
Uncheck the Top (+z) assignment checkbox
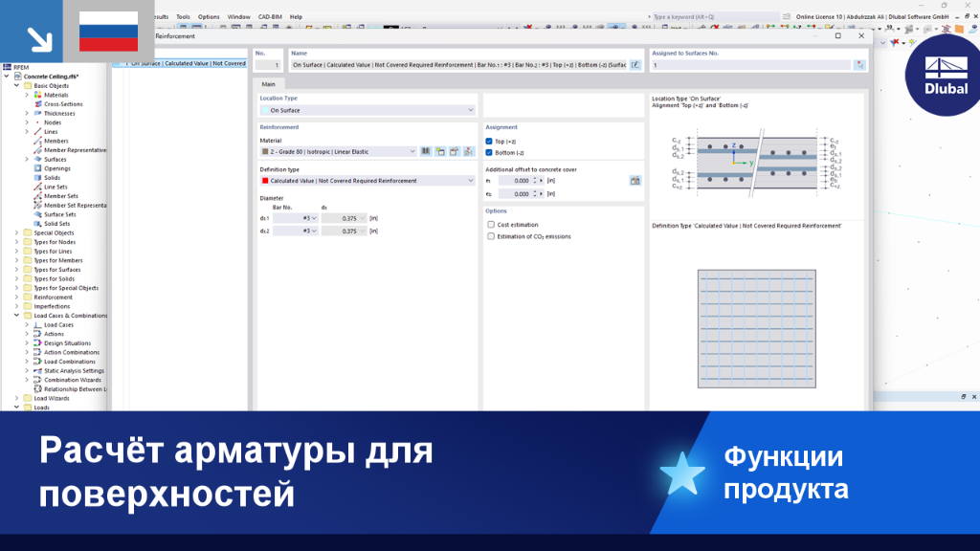click(x=489, y=142)
